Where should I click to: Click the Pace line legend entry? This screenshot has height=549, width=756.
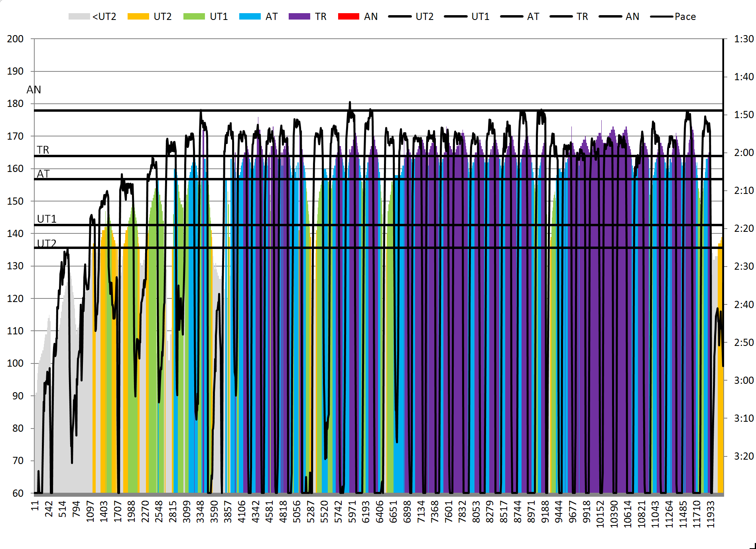coord(673,16)
